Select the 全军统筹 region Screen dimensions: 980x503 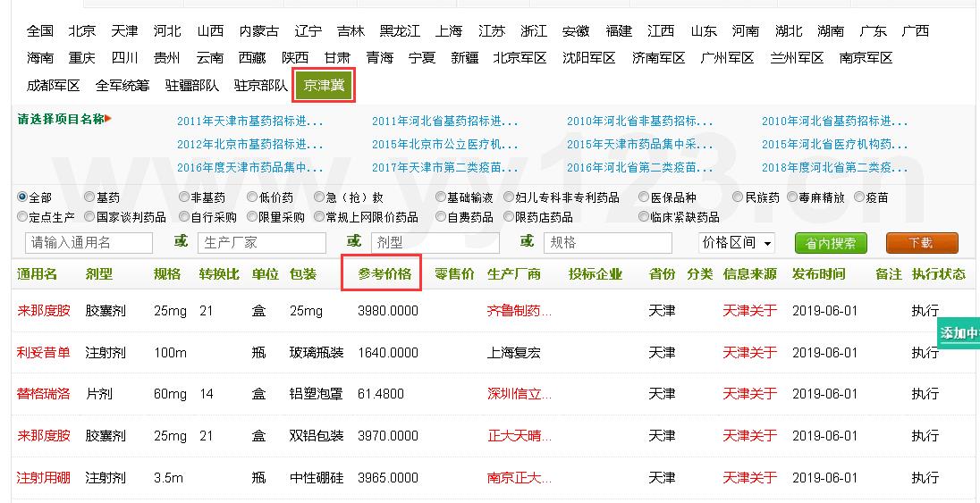tap(122, 86)
